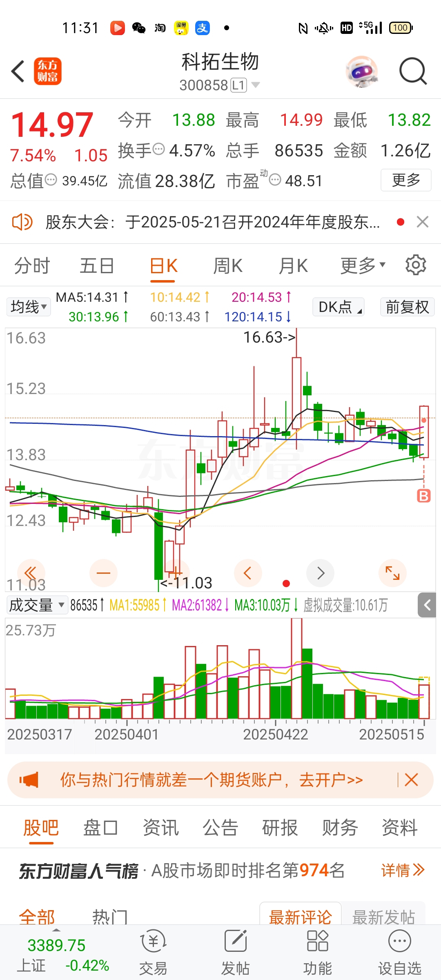Expand the stock code 300858 dropdown arrow
441x980 pixels.
(x=256, y=85)
